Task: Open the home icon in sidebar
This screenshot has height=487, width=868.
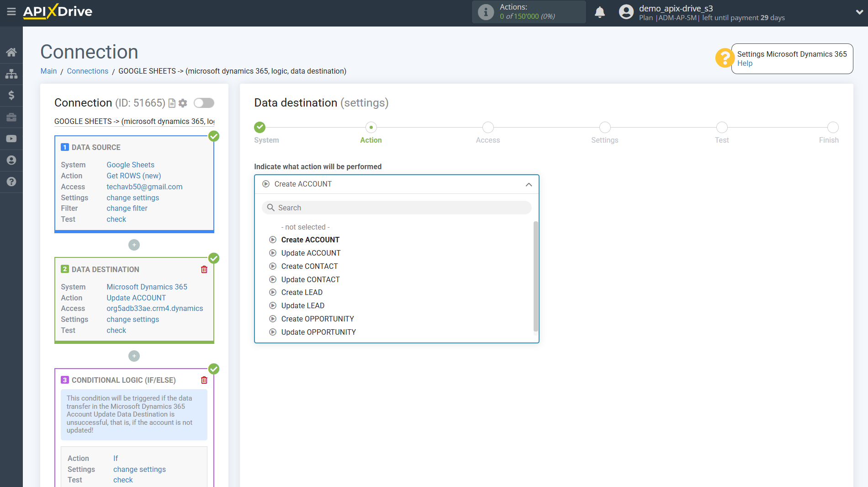Action: coord(11,52)
